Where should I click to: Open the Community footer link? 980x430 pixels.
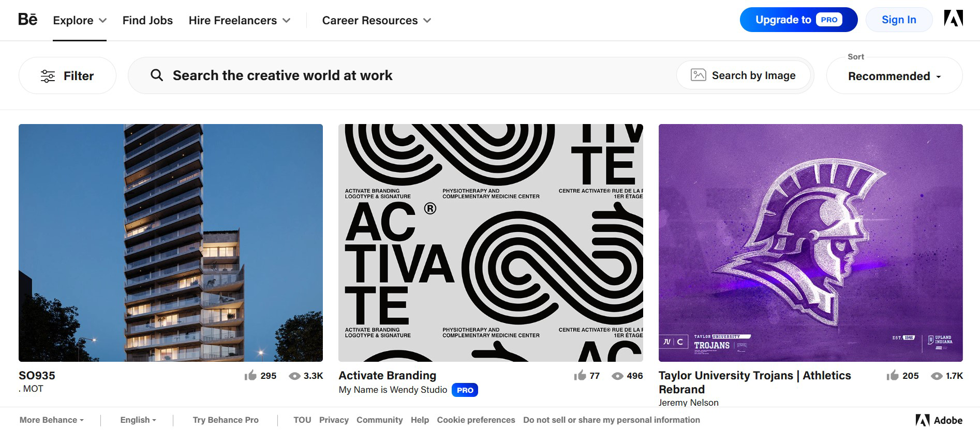(x=379, y=420)
